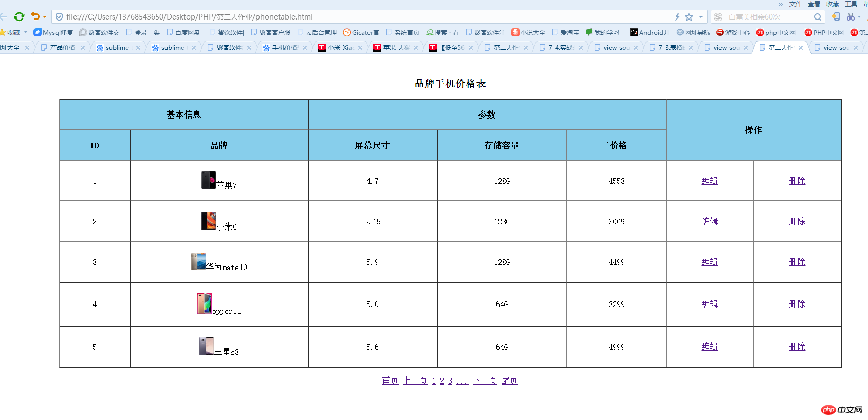The height and width of the screenshot is (420, 868).
Task: Click the Sogou search engine icon
Action: 718,17
